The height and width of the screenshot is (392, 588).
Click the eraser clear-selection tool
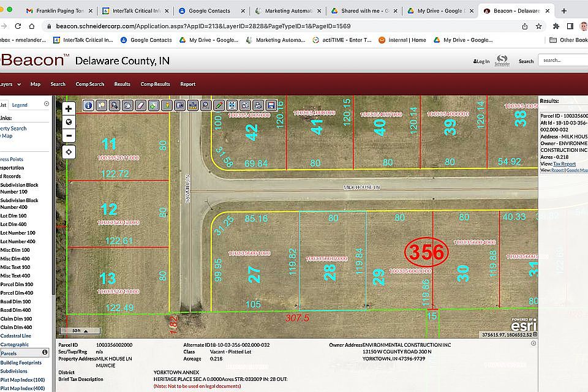click(140, 105)
